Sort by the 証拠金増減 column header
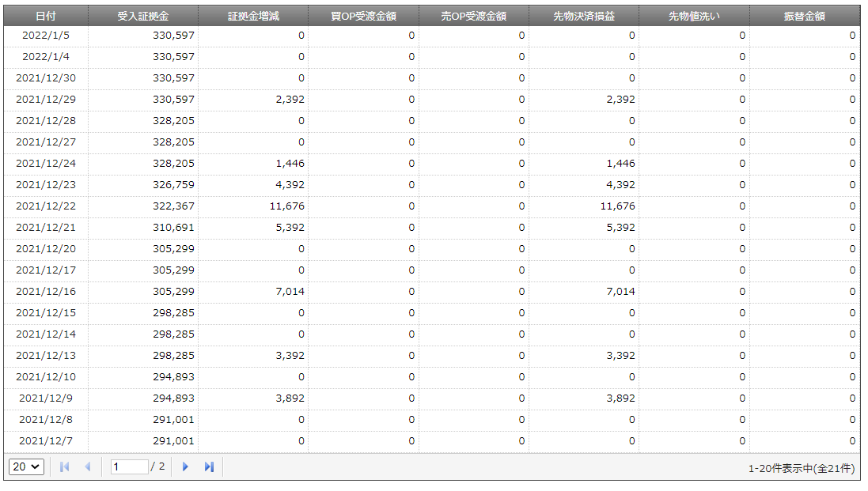This screenshot has width=868, height=491. point(253,16)
